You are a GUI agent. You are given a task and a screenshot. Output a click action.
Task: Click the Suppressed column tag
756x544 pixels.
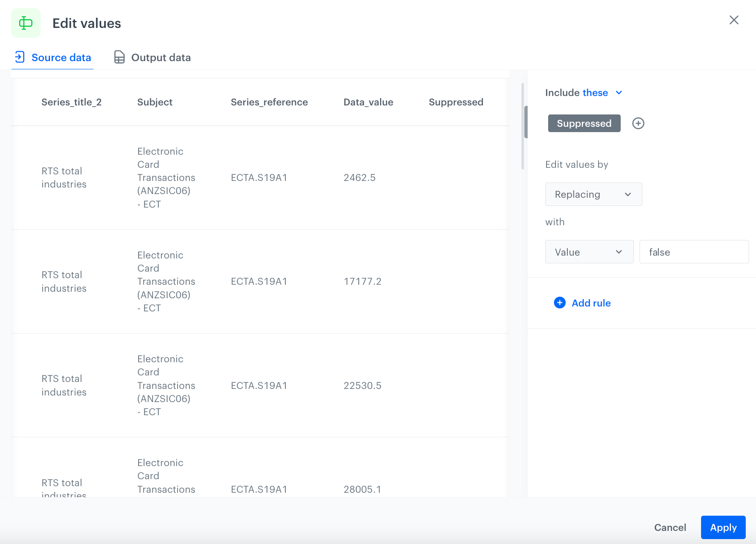[x=584, y=123]
